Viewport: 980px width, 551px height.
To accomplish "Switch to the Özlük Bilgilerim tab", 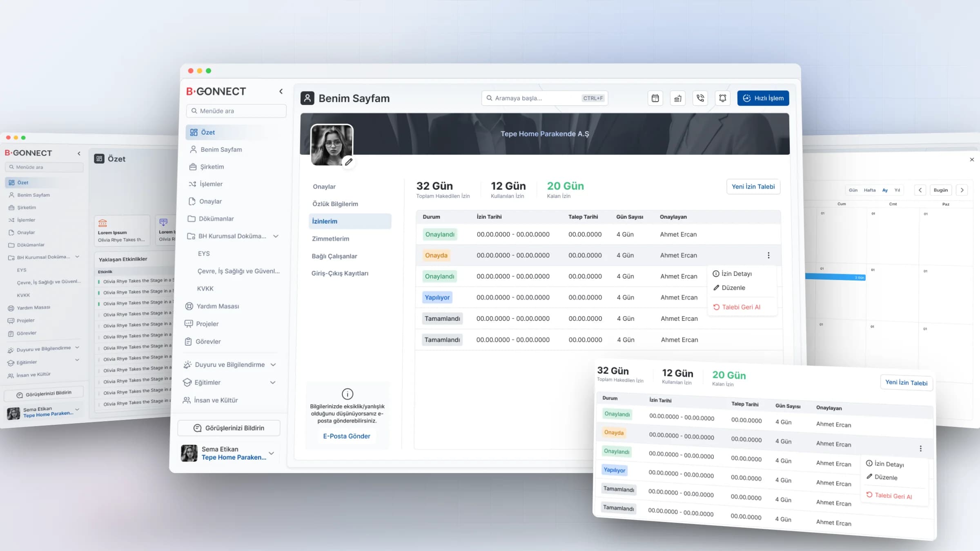I will (335, 204).
